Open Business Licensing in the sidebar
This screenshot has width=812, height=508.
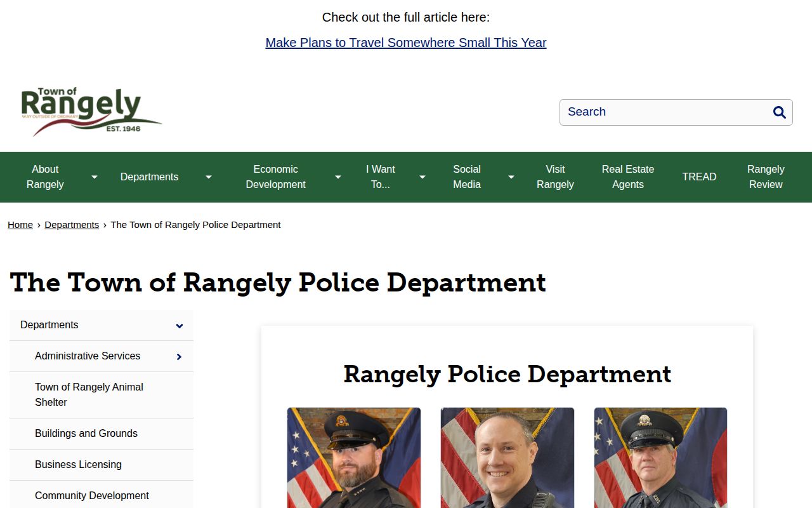click(78, 465)
